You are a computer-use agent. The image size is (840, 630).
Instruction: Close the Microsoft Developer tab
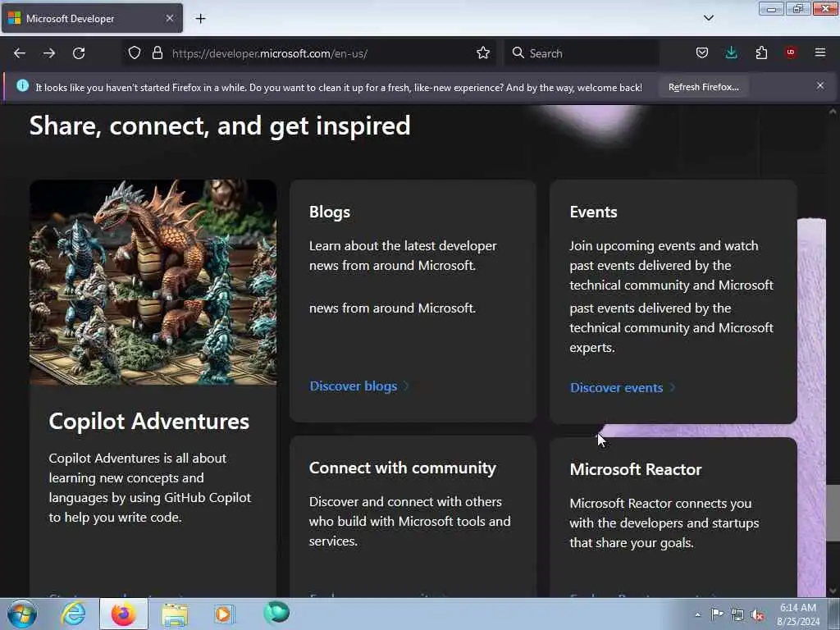(x=169, y=18)
